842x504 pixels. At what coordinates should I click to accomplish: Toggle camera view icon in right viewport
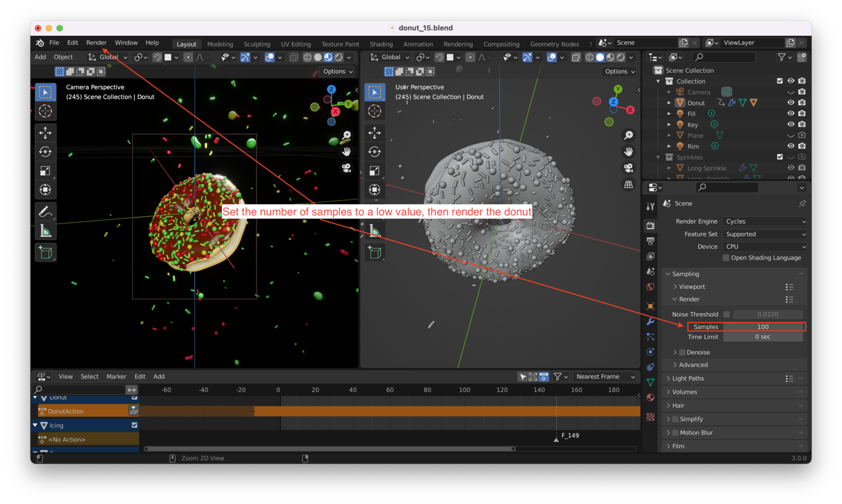pyautogui.click(x=628, y=168)
